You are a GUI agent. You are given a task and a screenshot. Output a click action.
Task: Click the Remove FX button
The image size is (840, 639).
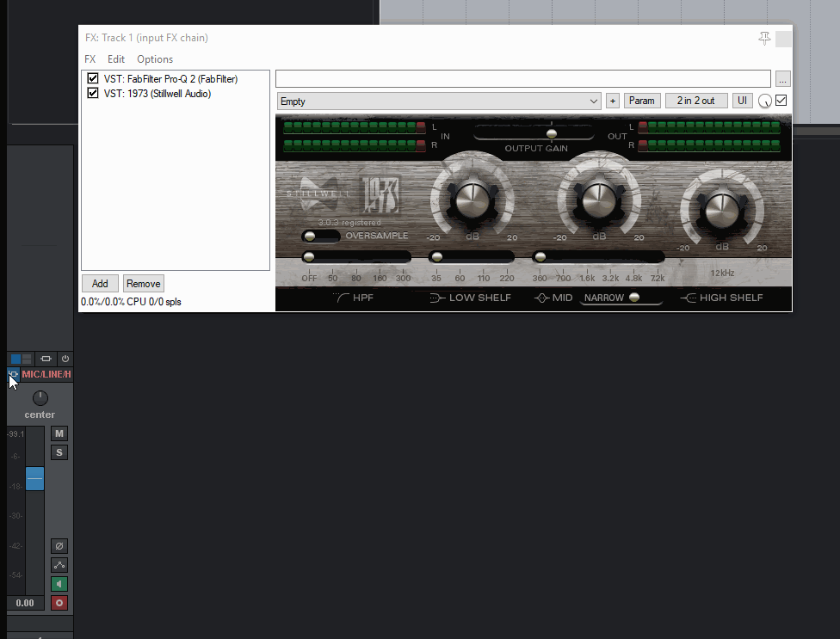144,284
